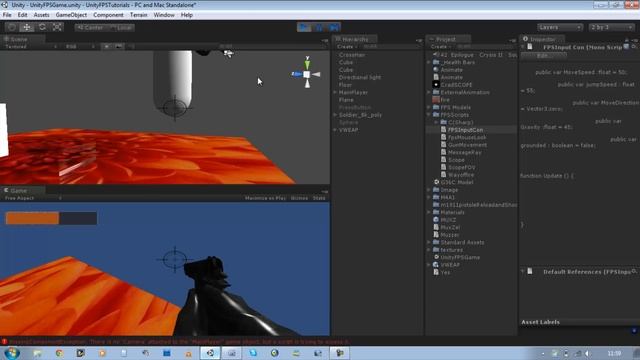Open the Create dropdown in Project

(440, 47)
